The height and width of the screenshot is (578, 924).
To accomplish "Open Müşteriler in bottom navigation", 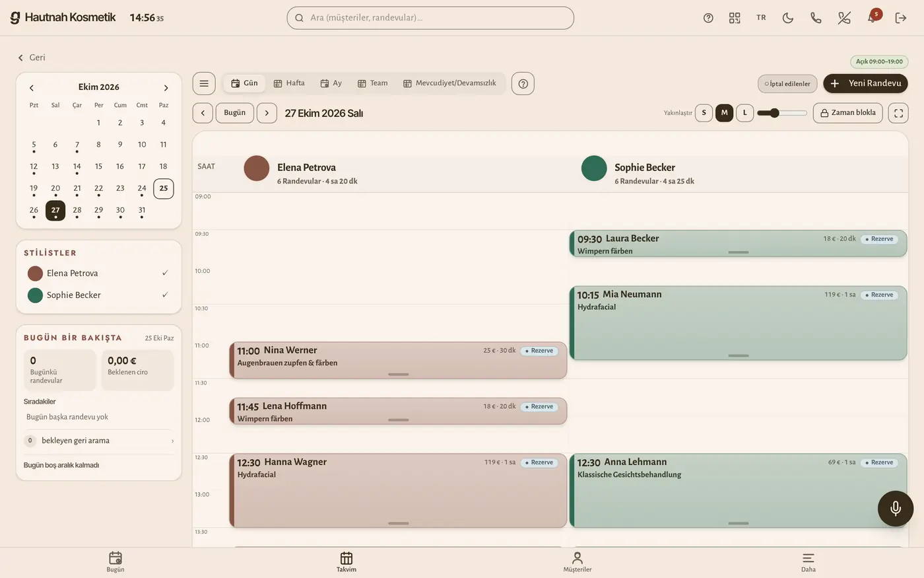I will [577, 562].
